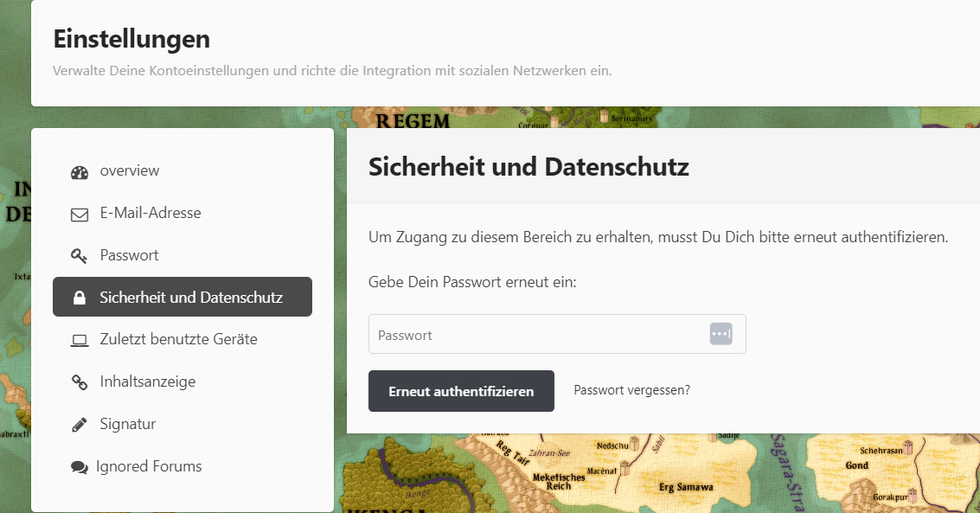Click the laptop icon for Zuletzt benutzte Geräte
The width and height of the screenshot is (980, 513).
pyautogui.click(x=80, y=340)
